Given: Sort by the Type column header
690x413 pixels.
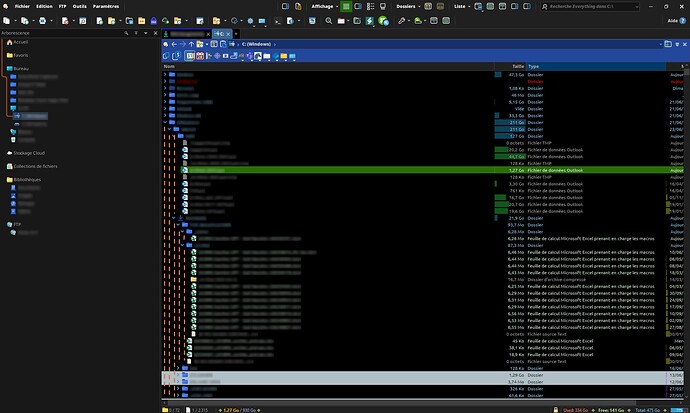Looking at the screenshot, I should (596, 66).
